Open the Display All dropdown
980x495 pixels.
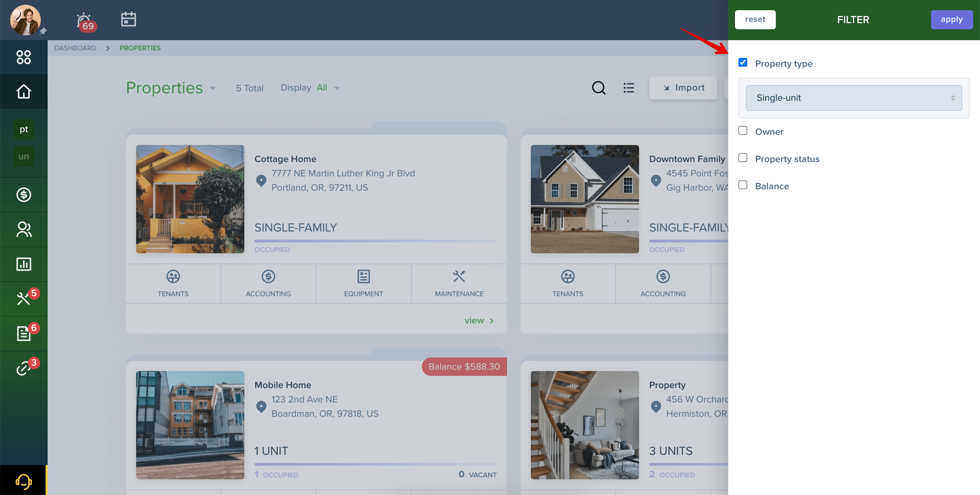pos(310,88)
